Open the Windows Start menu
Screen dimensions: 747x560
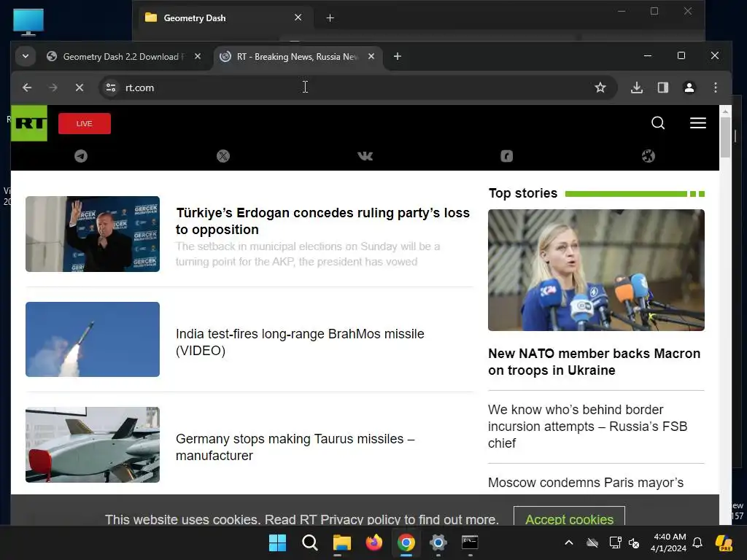[x=278, y=542]
